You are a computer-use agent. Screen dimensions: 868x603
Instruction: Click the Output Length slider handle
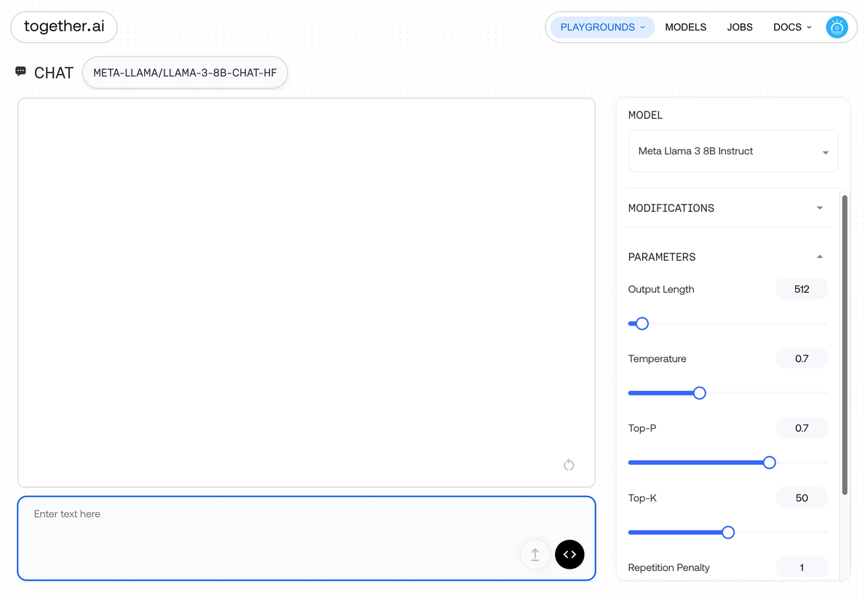642,324
